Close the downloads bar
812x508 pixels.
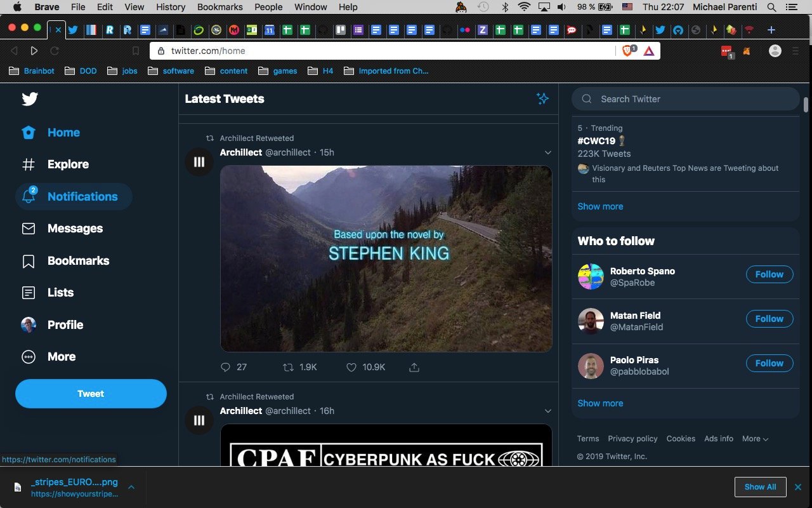pos(798,487)
